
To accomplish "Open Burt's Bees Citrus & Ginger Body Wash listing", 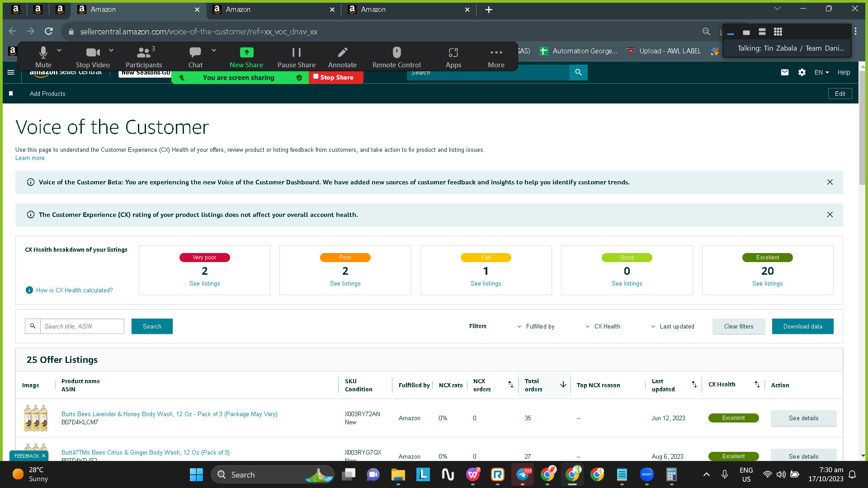I will (146, 452).
